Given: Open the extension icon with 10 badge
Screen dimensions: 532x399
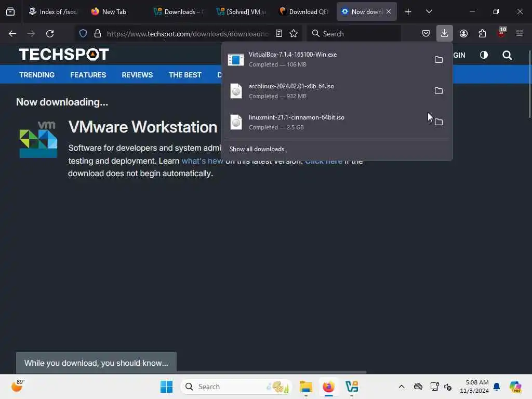Looking at the screenshot, I should pyautogui.click(x=501, y=33).
